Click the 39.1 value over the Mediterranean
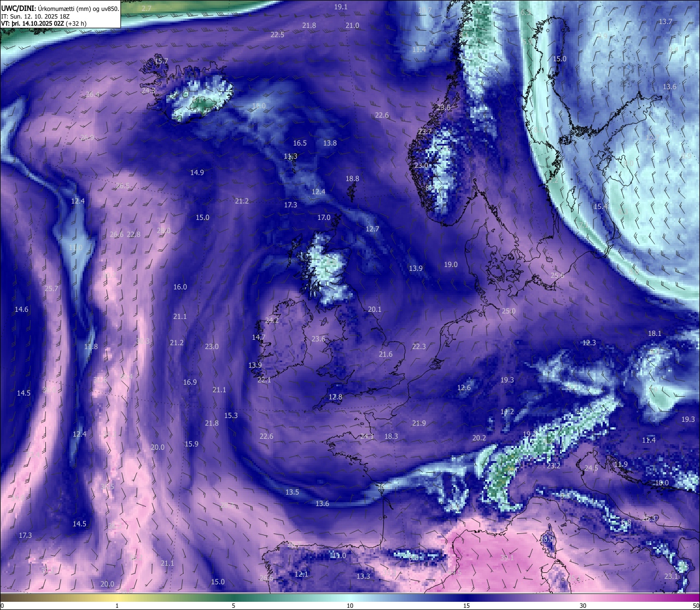Screen dimensions: 700x610 click(x=507, y=557)
